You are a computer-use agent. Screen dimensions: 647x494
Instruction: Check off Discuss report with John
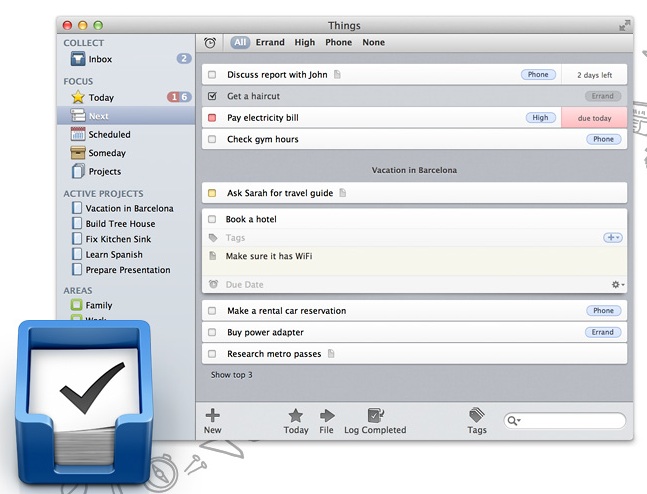(x=212, y=75)
